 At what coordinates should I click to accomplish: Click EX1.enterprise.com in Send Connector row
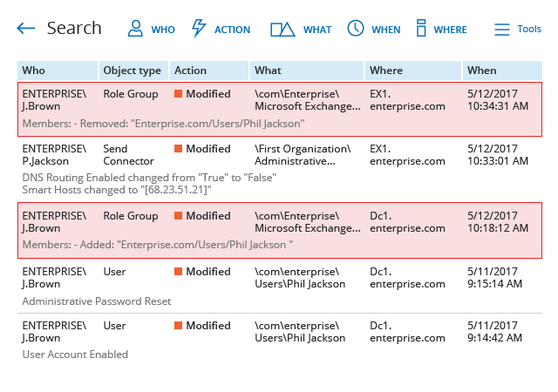(x=407, y=155)
